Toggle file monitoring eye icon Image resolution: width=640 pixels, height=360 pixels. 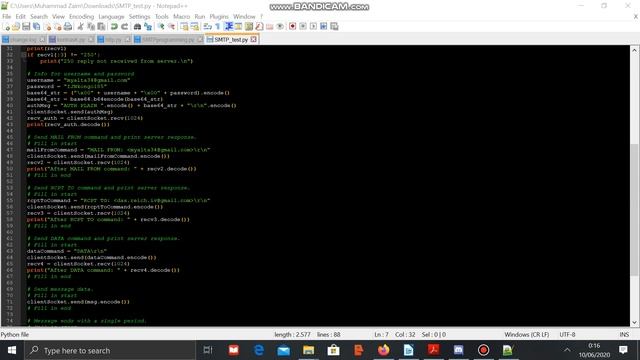[x=280, y=27]
